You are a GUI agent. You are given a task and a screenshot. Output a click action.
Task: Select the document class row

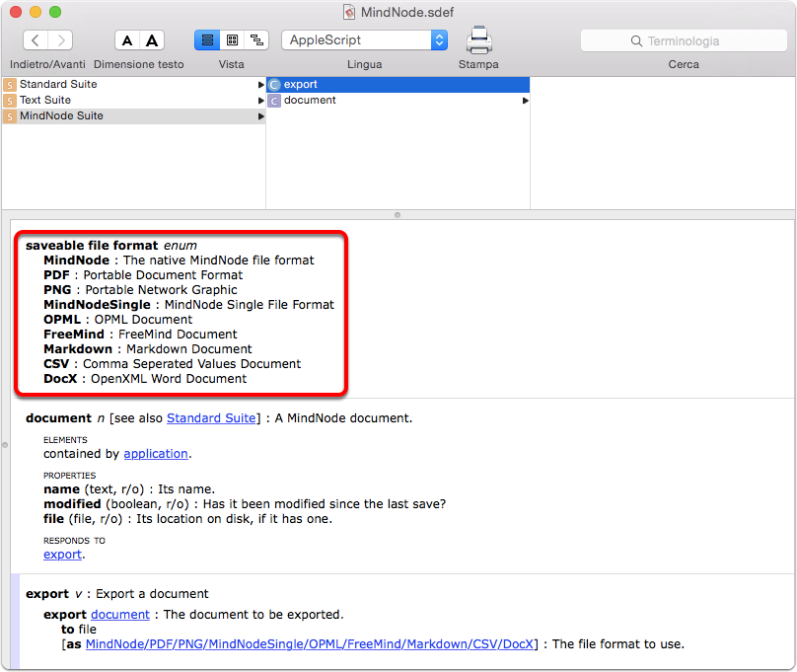coord(398,100)
